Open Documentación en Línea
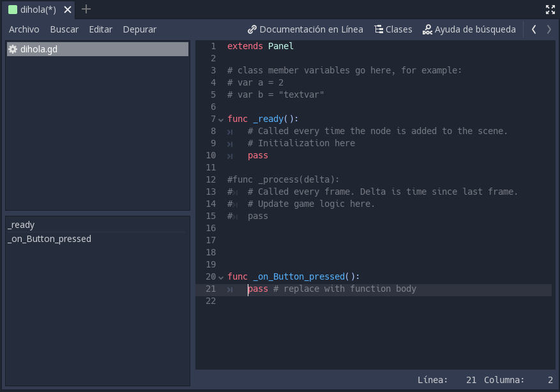This screenshot has width=560, height=392. click(x=305, y=29)
